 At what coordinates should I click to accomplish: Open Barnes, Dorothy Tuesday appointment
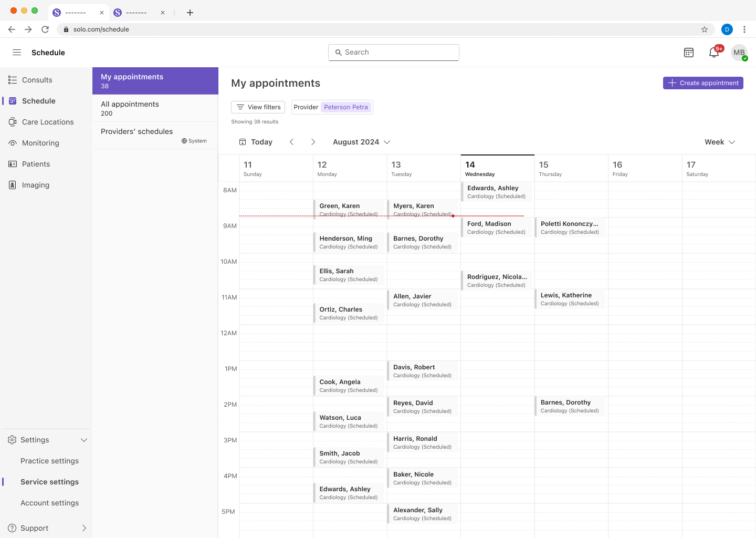[x=423, y=241]
